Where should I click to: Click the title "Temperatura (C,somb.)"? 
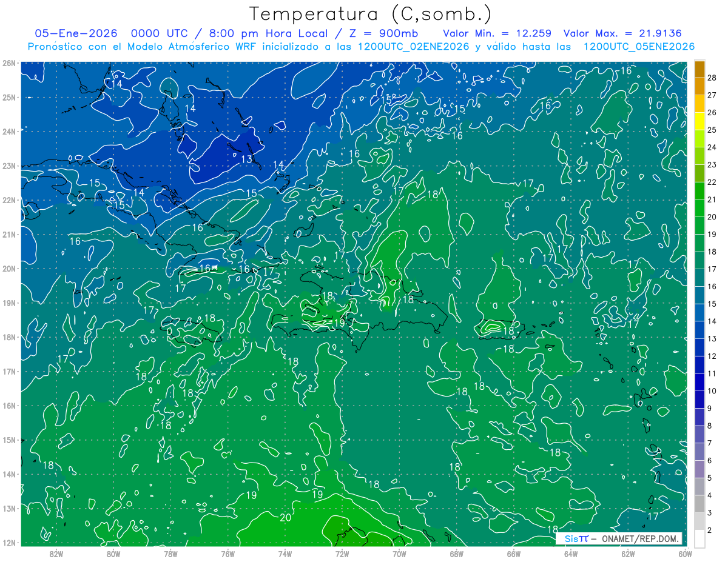click(x=370, y=14)
